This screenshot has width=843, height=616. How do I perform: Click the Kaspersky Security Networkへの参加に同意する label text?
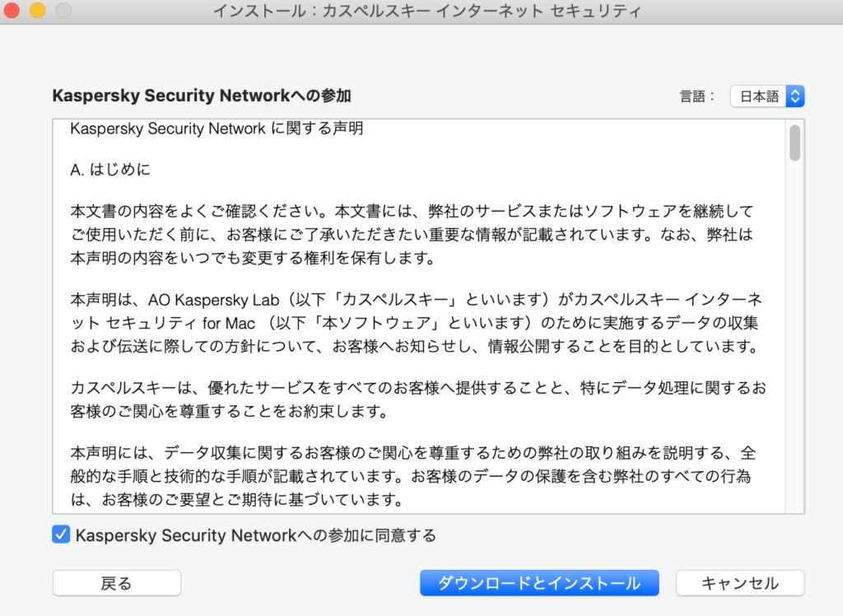click(x=256, y=535)
